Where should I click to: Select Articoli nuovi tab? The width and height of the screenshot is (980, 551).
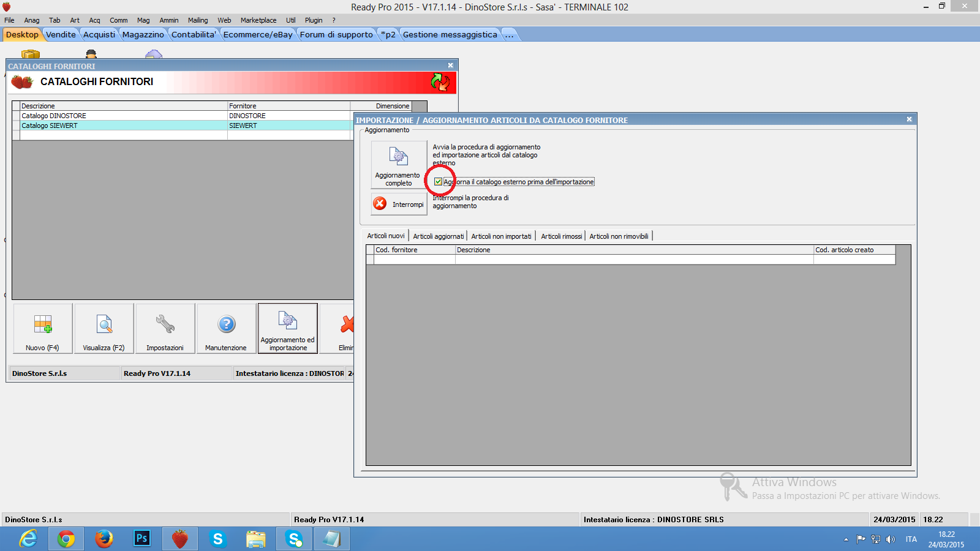tap(386, 236)
